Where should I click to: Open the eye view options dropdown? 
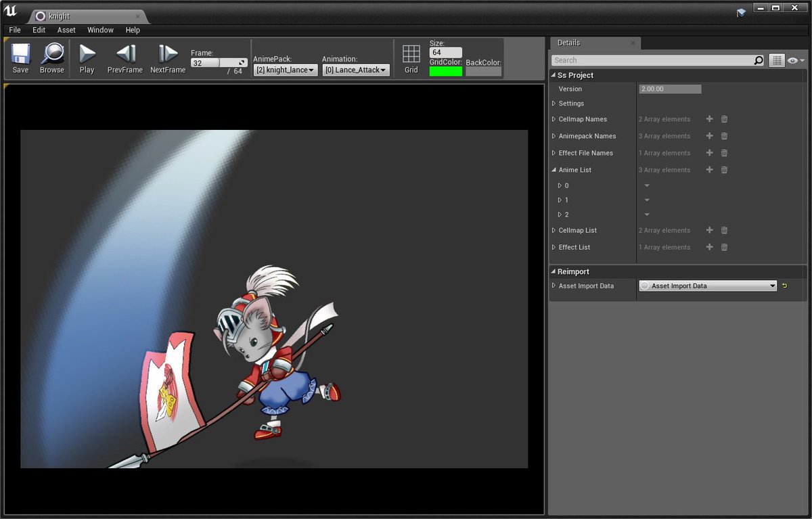click(x=796, y=60)
